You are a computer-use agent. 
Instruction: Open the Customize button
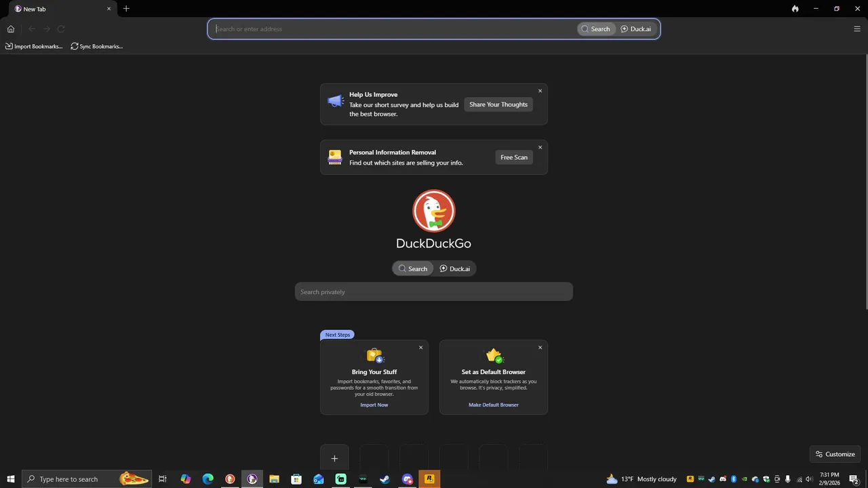tap(835, 454)
